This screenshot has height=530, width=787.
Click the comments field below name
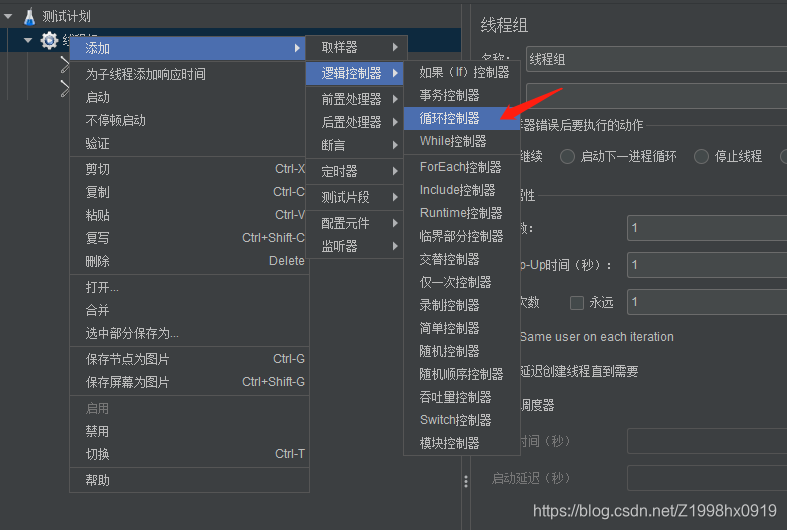tap(656, 96)
